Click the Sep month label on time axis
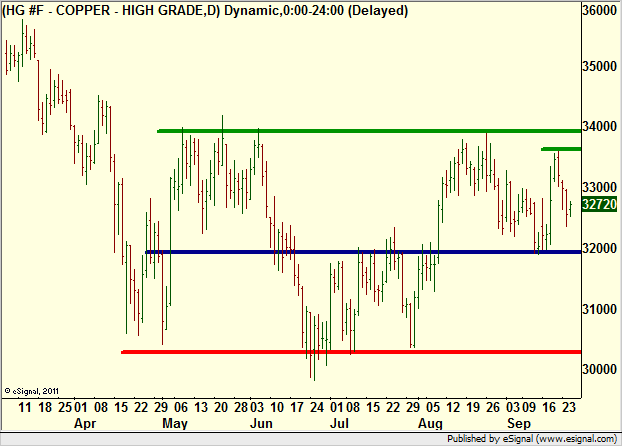 pos(519,424)
